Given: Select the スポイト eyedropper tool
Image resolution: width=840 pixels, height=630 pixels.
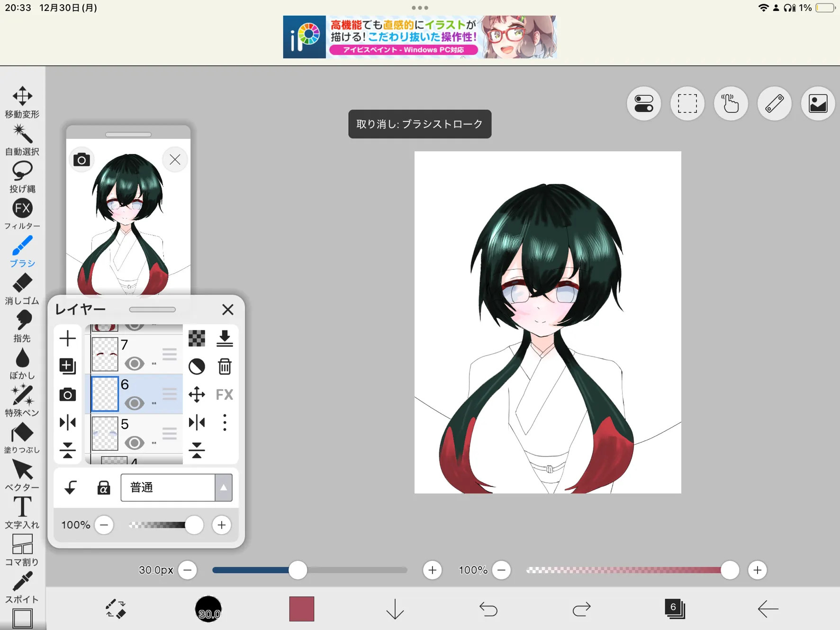Looking at the screenshot, I should coord(22,588).
